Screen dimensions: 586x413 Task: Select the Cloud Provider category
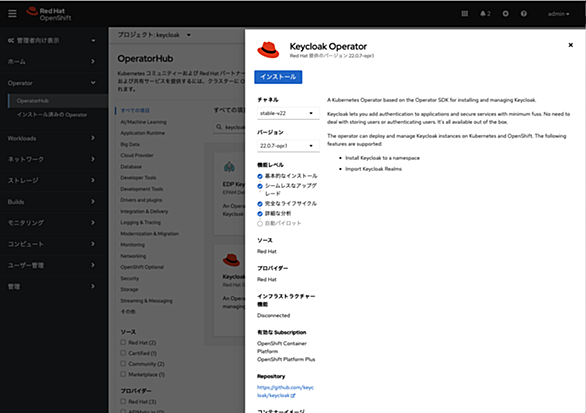[x=137, y=155]
